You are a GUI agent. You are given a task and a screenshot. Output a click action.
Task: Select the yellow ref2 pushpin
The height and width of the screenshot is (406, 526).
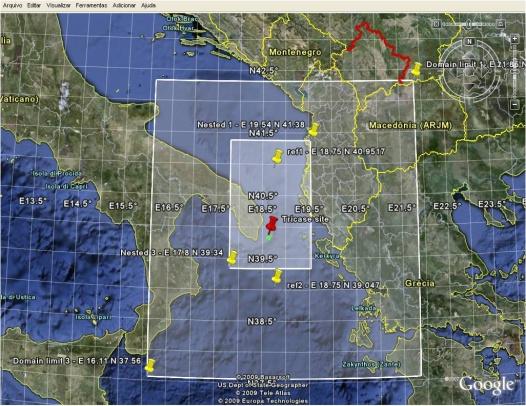click(x=277, y=276)
